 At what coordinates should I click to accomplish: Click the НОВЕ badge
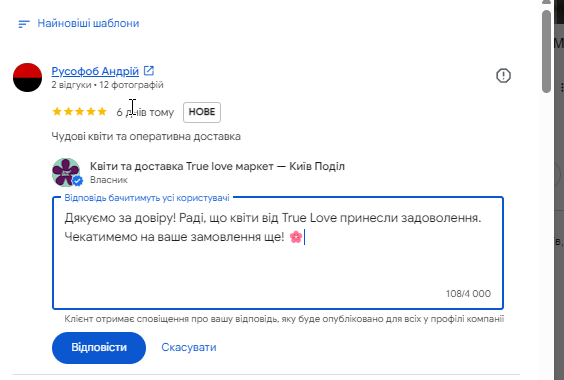click(202, 112)
